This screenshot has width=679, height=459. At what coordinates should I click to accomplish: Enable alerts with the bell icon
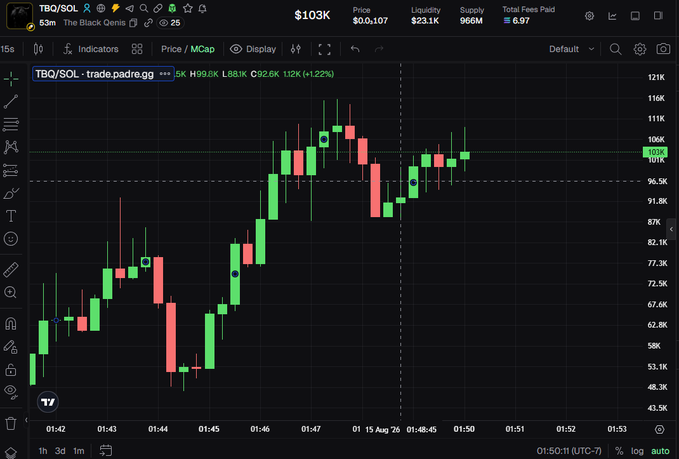coord(202,8)
